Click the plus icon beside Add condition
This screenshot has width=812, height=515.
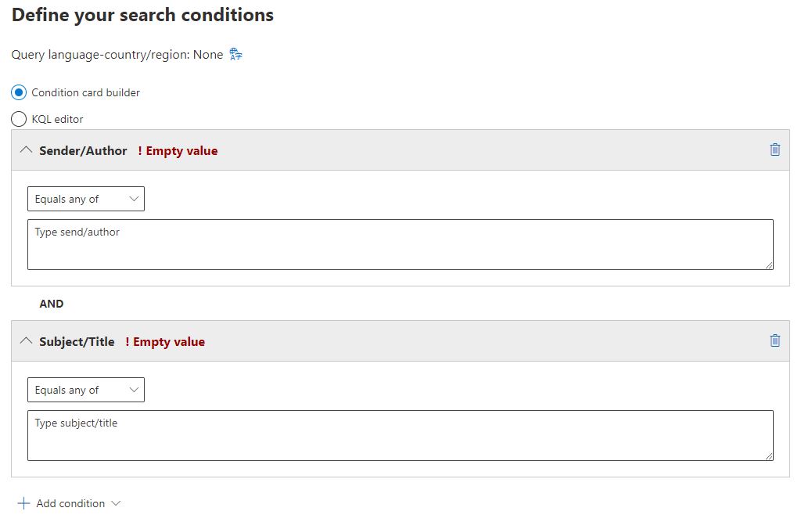tap(23, 503)
